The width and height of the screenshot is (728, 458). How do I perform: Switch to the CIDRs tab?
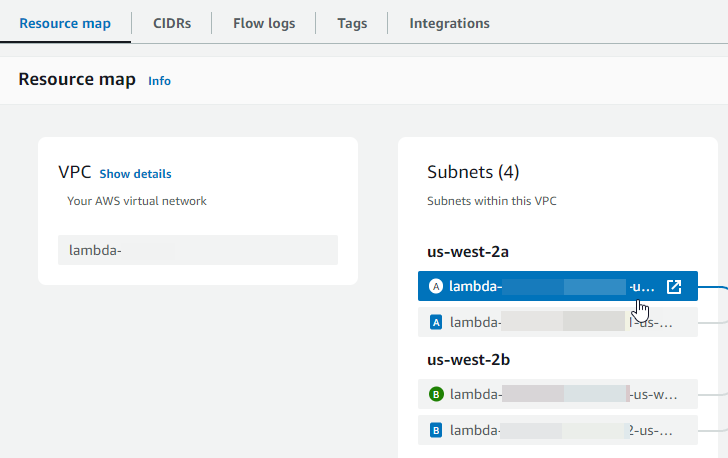click(172, 23)
